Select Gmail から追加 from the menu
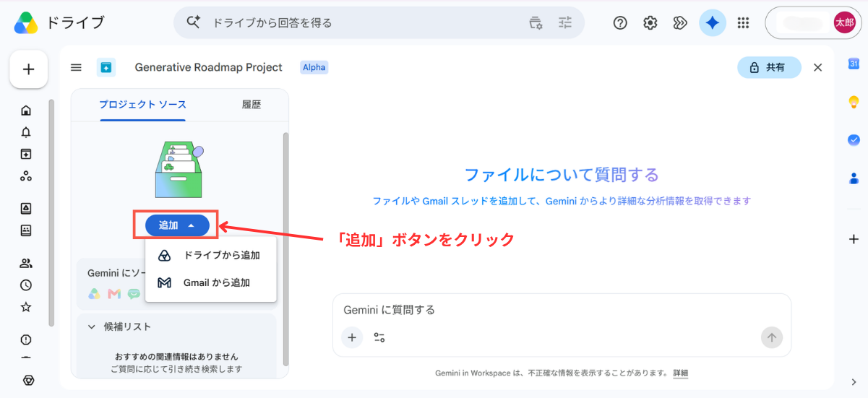The image size is (868, 398). [x=211, y=282]
